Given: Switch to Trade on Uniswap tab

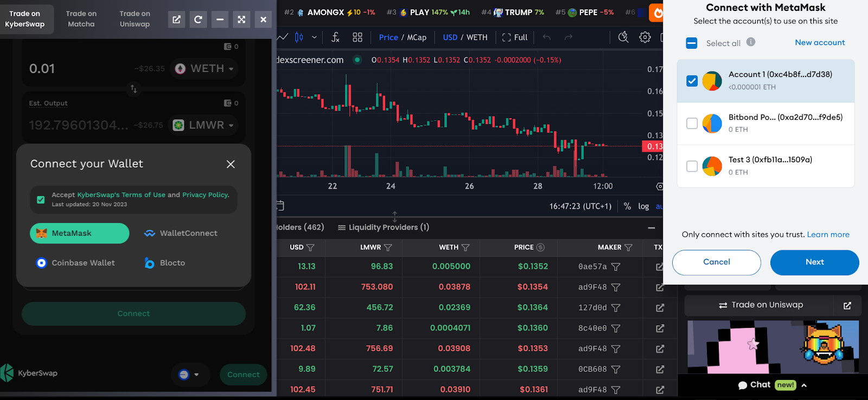Looking at the screenshot, I should click(135, 19).
